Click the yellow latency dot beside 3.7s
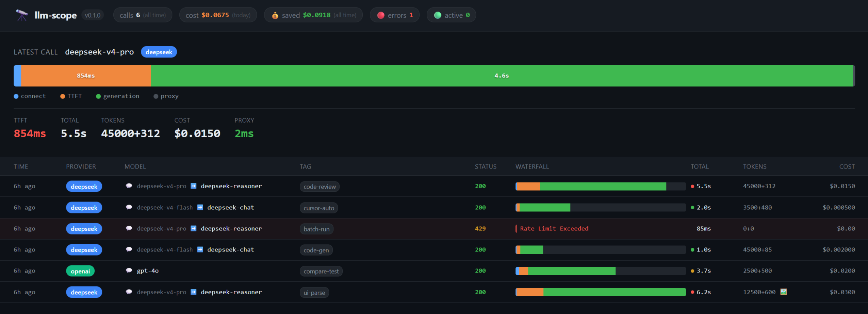 692,271
